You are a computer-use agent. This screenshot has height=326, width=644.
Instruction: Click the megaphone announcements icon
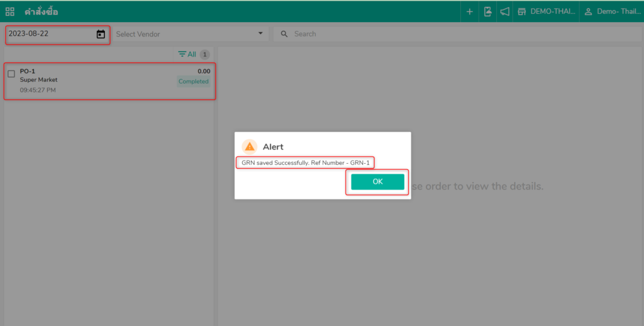pyautogui.click(x=505, y=11)
